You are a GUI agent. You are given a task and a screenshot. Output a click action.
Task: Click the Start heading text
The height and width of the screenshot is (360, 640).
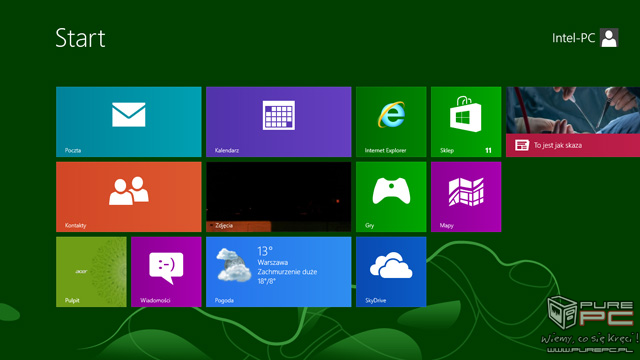point(80,38)
